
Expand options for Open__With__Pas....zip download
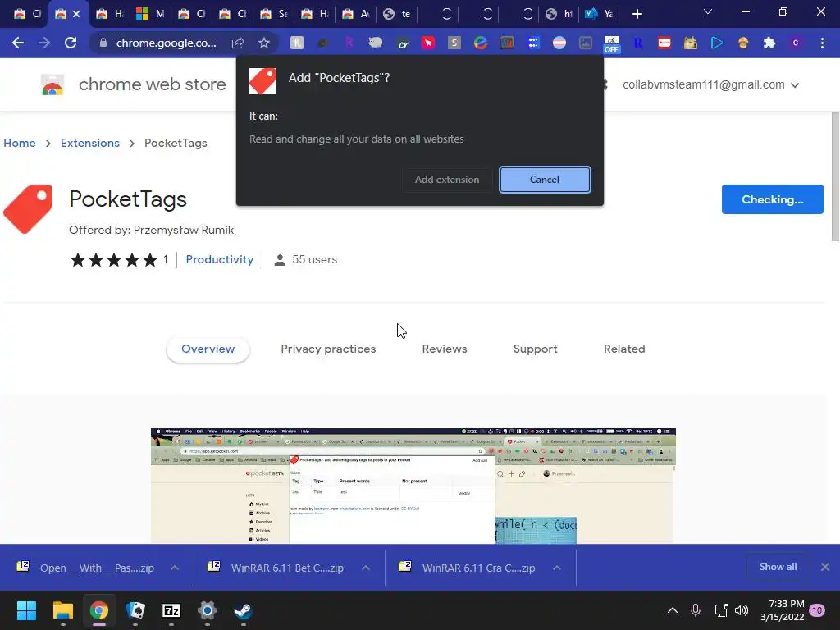click(175, 568)
